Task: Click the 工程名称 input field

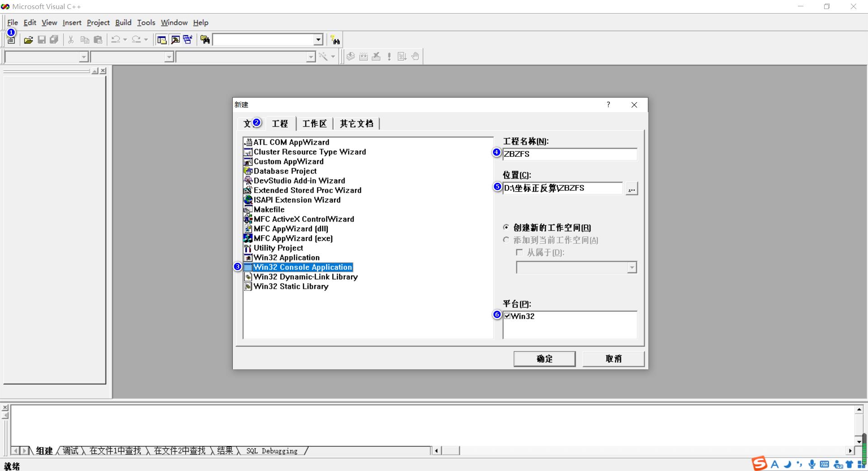Action: [570, 154]
